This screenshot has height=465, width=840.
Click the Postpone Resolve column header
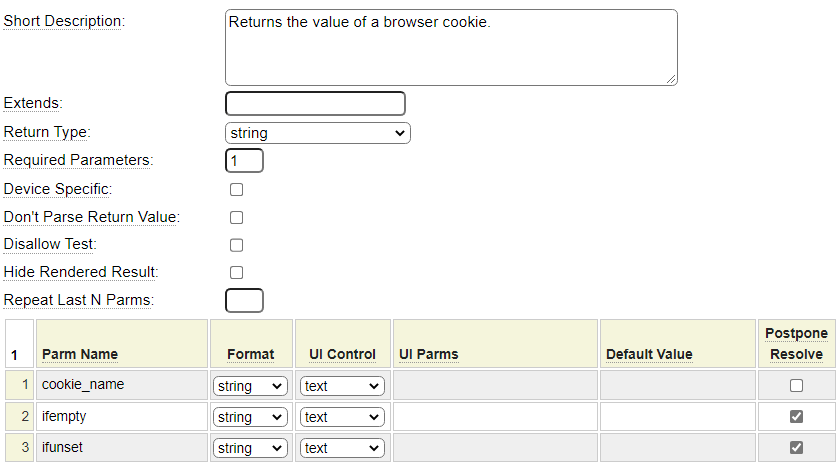(x=796, y=343)
